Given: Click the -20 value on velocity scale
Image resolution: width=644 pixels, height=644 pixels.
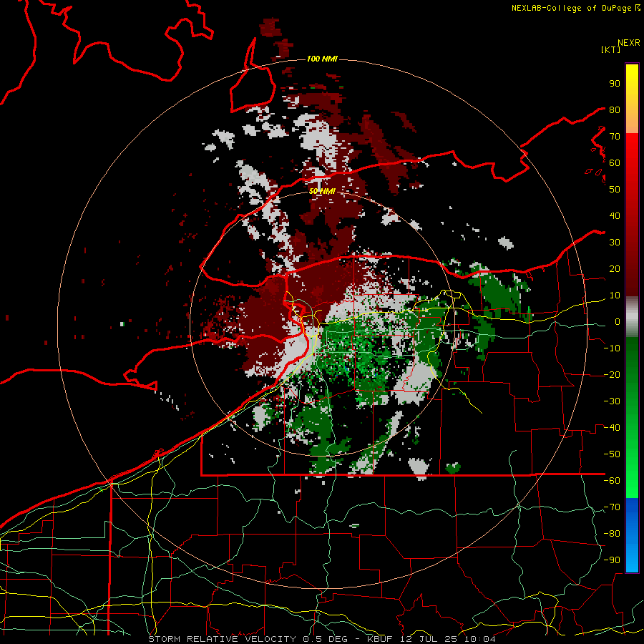Looking at the screenshot, I should (x=612, y=374).
